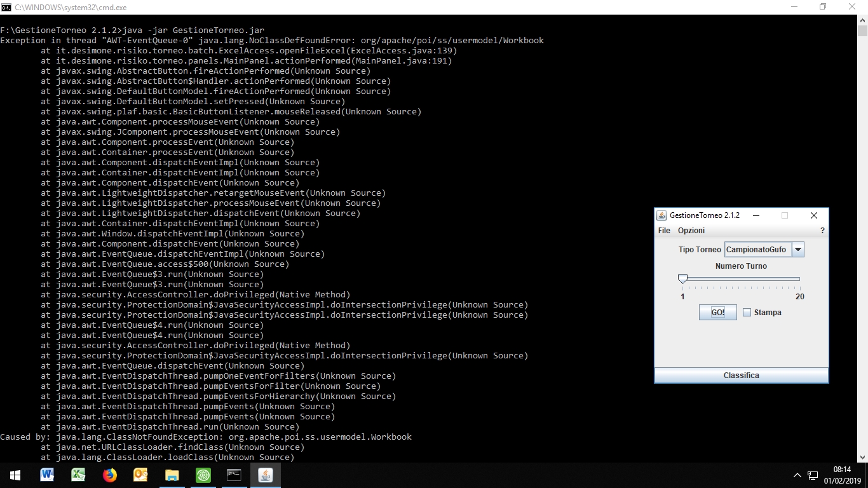Open the green wheel app in the taskbar
Screen dimensions: 868x488
point(203,475)
